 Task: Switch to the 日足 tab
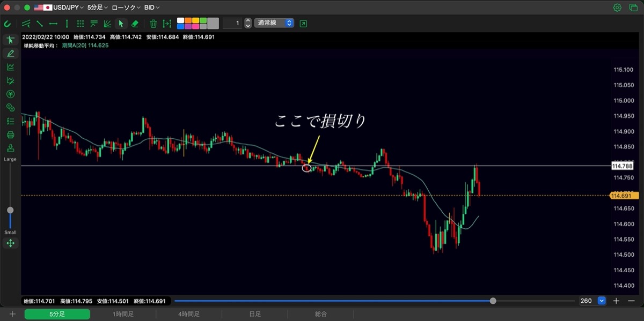click(255, 315)
